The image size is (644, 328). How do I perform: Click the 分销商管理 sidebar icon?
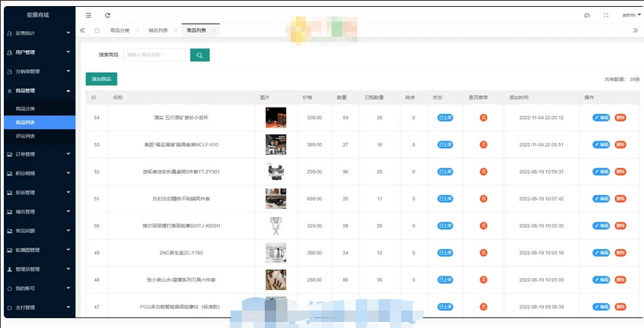10,71
